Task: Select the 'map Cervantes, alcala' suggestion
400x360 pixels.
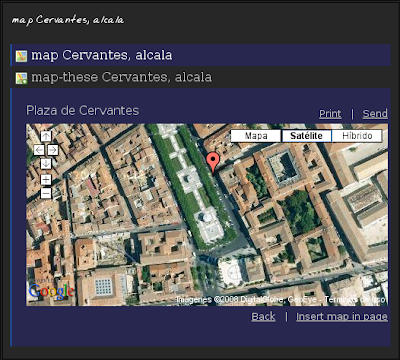Action: pos(201,55)
